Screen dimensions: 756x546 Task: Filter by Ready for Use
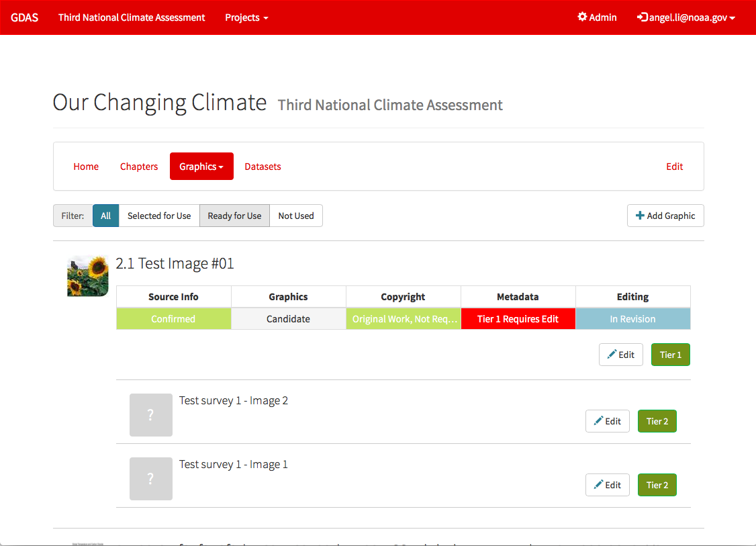coord(234,216)
